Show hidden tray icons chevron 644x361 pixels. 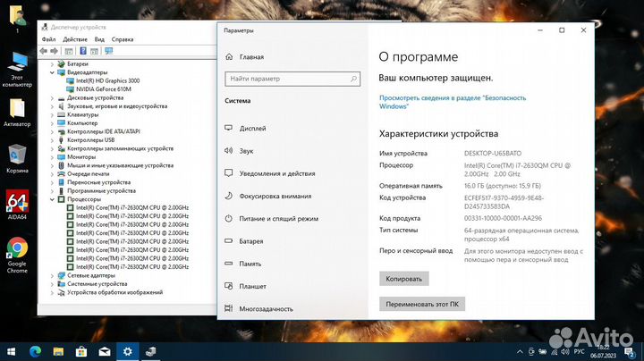(520, 351)
